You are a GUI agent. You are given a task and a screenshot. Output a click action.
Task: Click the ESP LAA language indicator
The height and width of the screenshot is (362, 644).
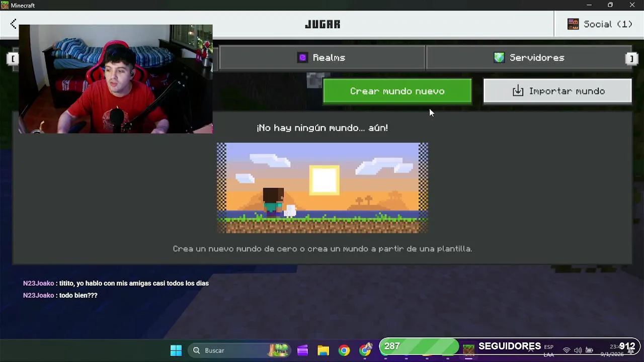(x=548, y=350)
